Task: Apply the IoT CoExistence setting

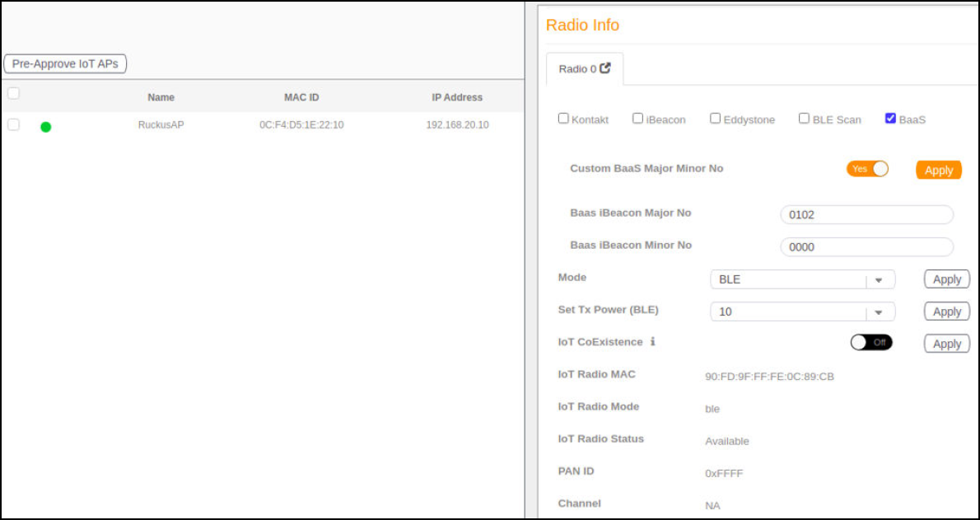Action: pyautogui.click(x=947, y=344)
